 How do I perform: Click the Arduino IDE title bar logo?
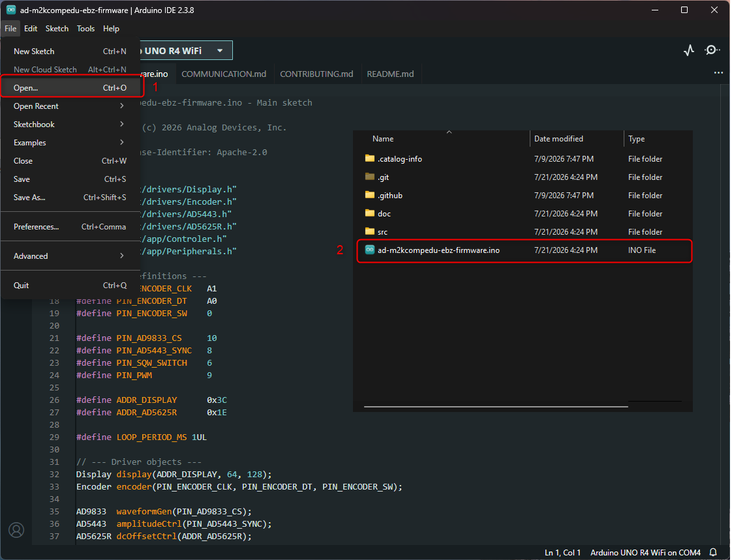(x=10, y=10)
